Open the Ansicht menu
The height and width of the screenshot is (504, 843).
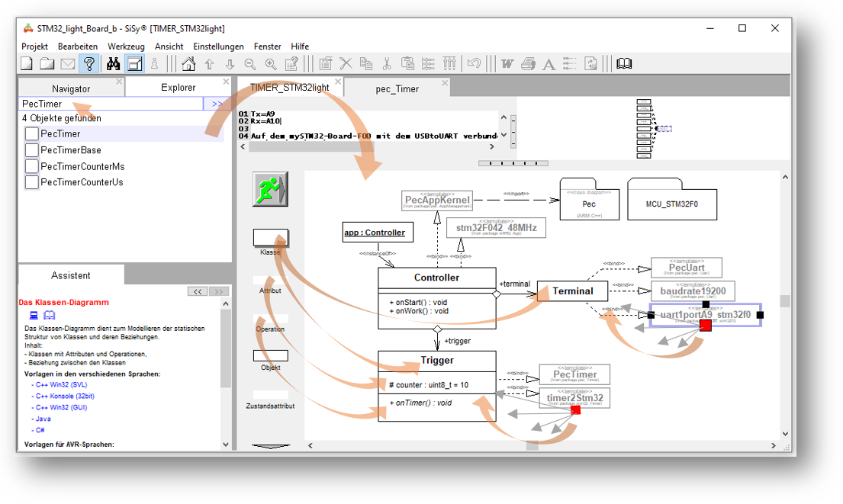169,47
